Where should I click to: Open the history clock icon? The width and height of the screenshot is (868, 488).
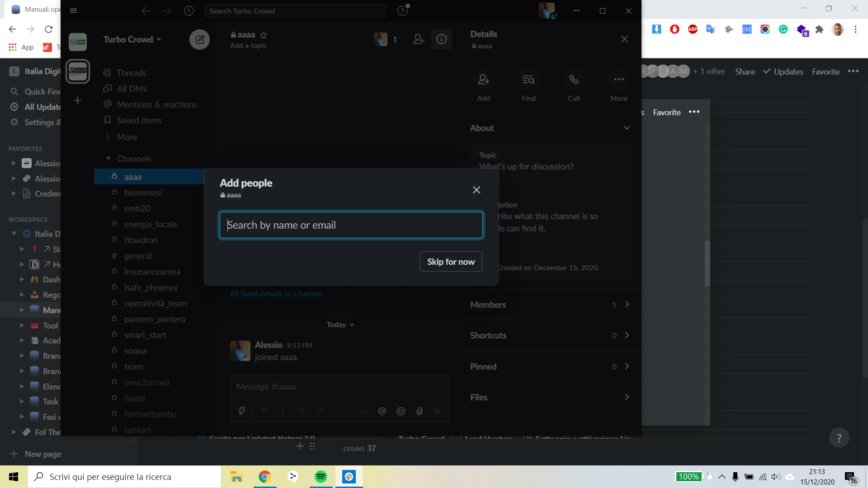(189, 11)
